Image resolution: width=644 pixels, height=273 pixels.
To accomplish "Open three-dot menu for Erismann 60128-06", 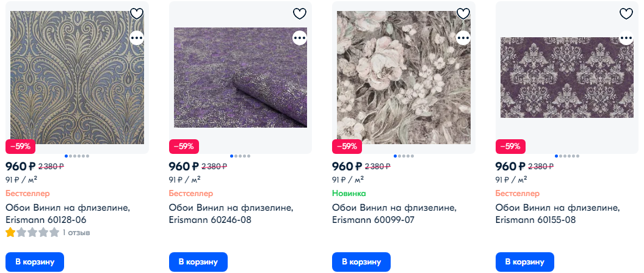I will pyautogui.click(x=136, y=38).
